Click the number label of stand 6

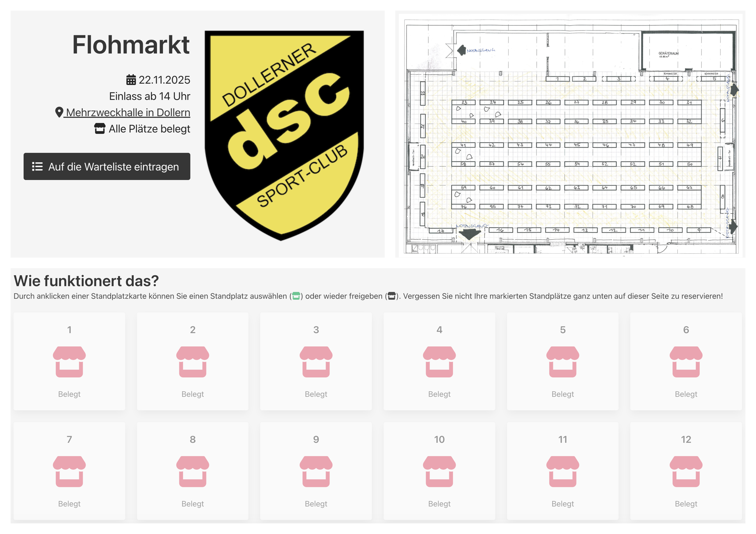(x=686, y=330)
